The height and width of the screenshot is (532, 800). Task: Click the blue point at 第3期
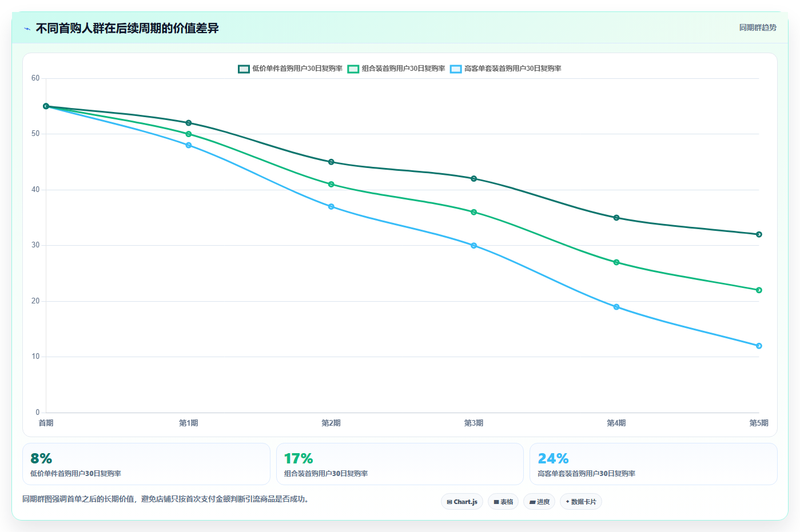coord(473,245)
